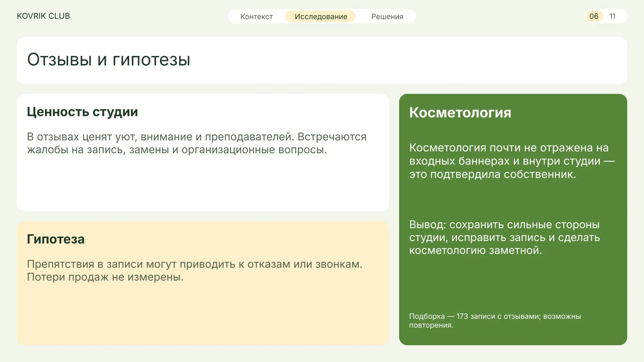Click the text about отзывах ценят уют
This screenshot has height=362, width=644.
pos(197,143)
